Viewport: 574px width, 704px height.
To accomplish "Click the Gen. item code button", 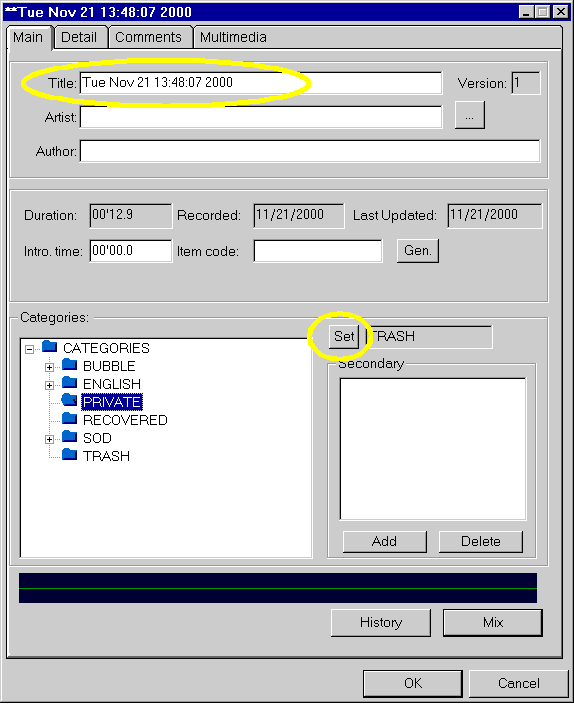I will click(418, 251).
